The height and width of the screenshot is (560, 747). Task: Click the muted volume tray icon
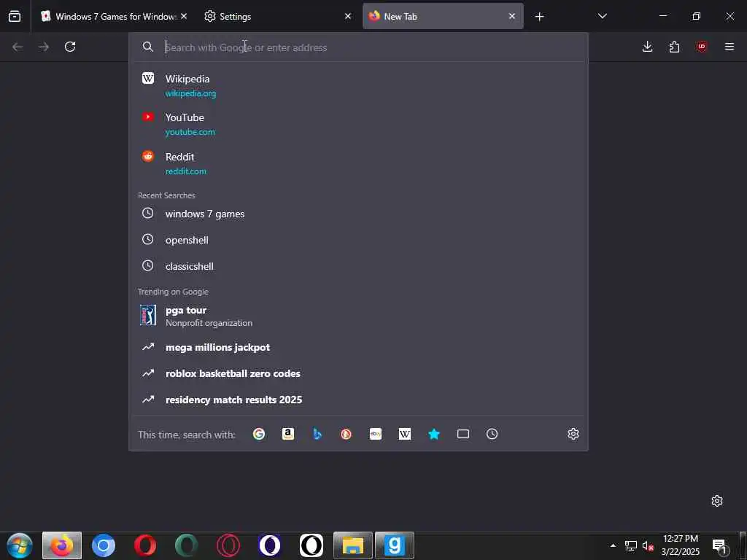[648, 546]
